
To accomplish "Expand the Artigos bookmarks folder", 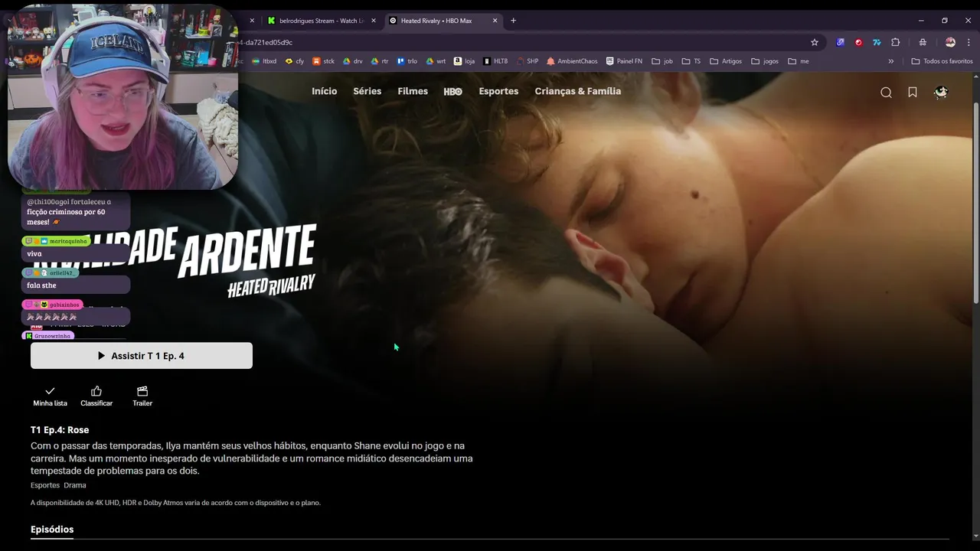I will click(726, 61).
